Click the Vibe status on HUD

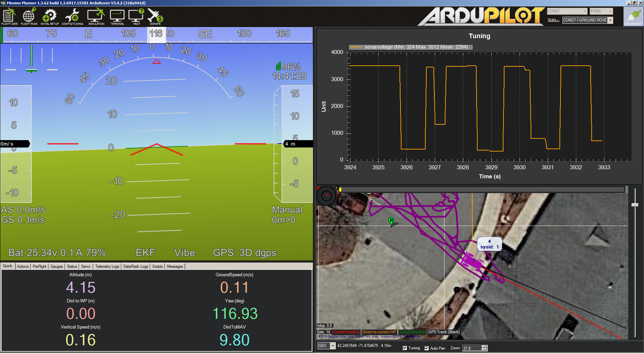tap(184, 253)
